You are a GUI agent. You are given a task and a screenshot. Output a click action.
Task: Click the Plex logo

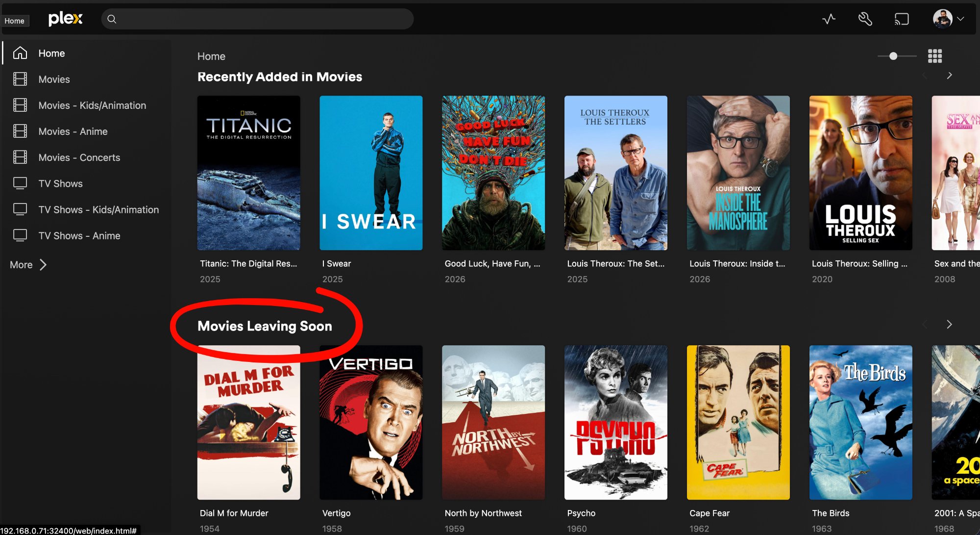tap(65, 19)
